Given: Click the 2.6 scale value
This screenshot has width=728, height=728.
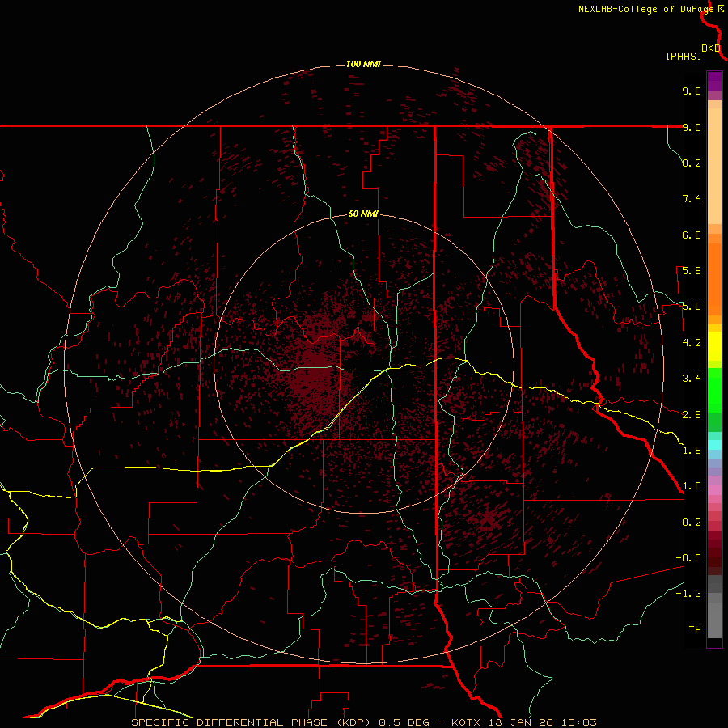Looking at the screenshot, I should point(692,415).
